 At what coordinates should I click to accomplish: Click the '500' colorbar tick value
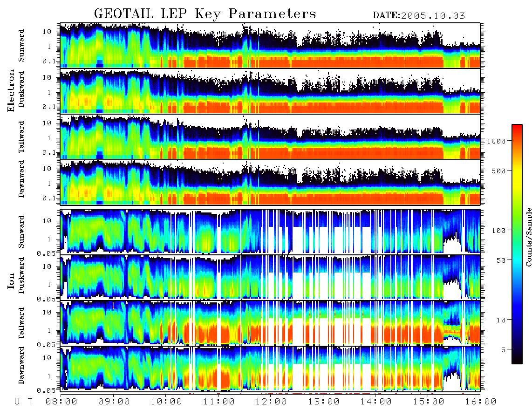(x=498, y=171)
